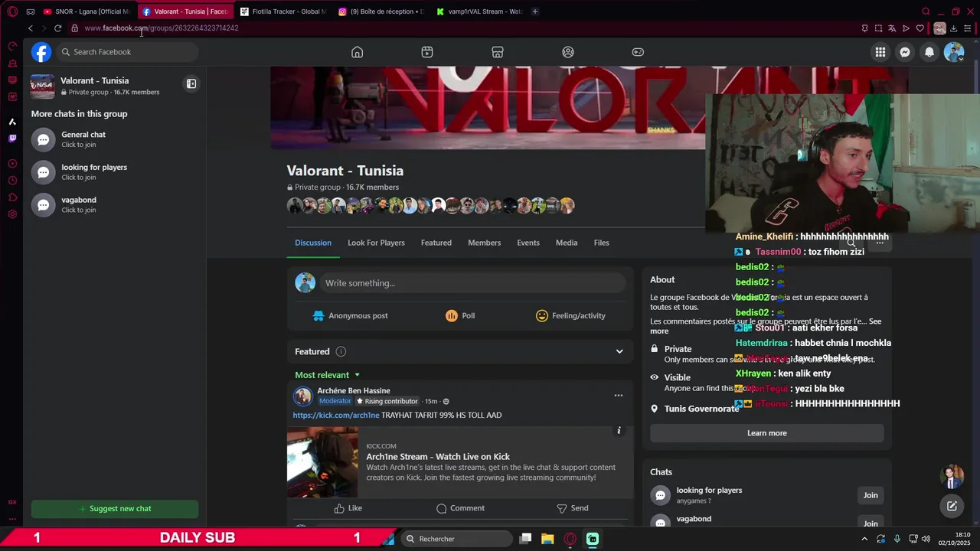Select the Discussion tab
Viewport: 980px width, 551px height.
click(313, 243)
